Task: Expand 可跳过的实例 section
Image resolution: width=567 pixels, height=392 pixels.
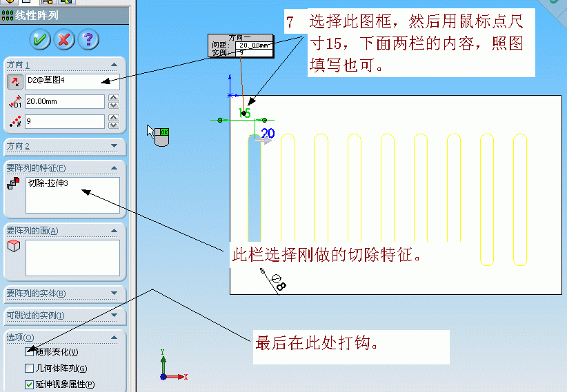Action: click(115, 316)
